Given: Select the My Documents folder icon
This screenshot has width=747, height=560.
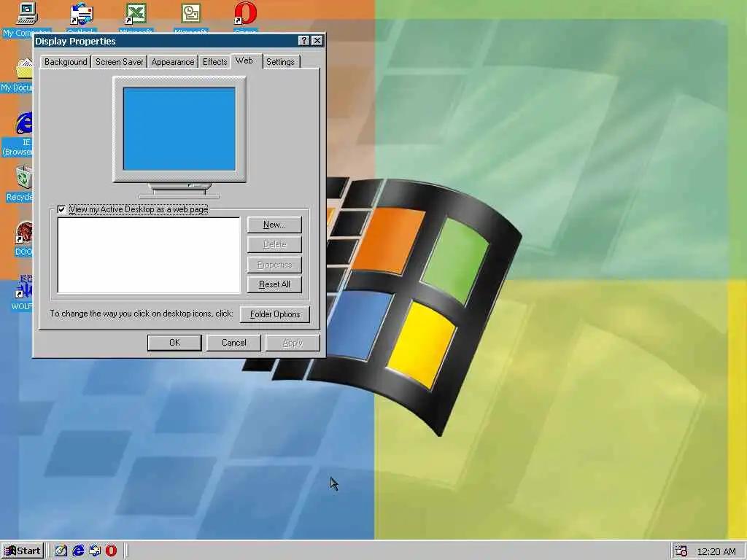Looking at the screenshot, I should (x=24, y=68).
